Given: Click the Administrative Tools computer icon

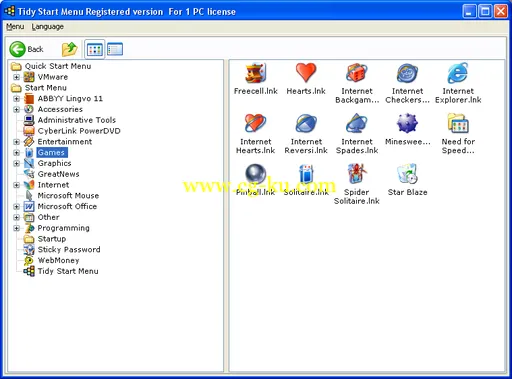Looking at the screenshot, I should pyautogui.click(x=29, y=120).
